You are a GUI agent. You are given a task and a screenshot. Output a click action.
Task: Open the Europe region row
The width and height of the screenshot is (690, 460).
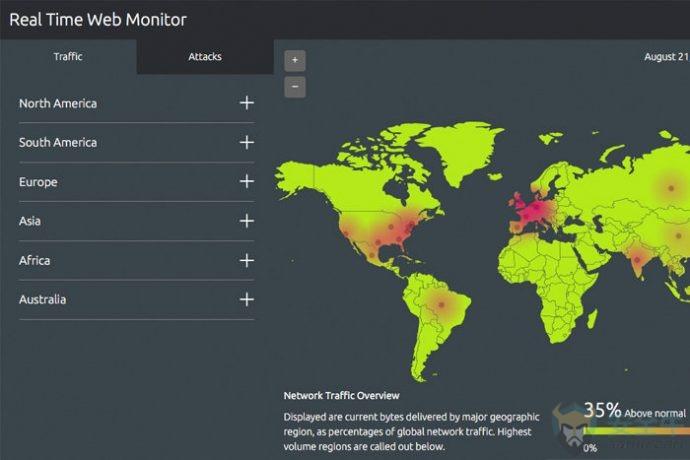point(38,182)
